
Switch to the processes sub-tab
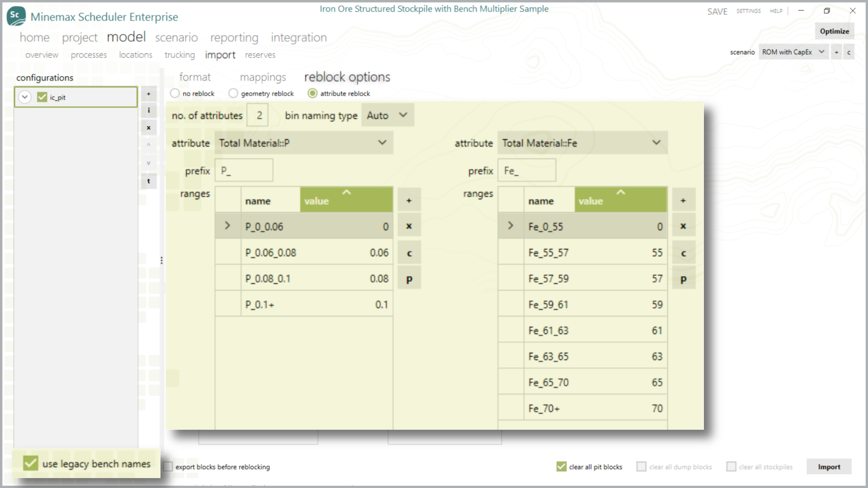pos(89,55)
